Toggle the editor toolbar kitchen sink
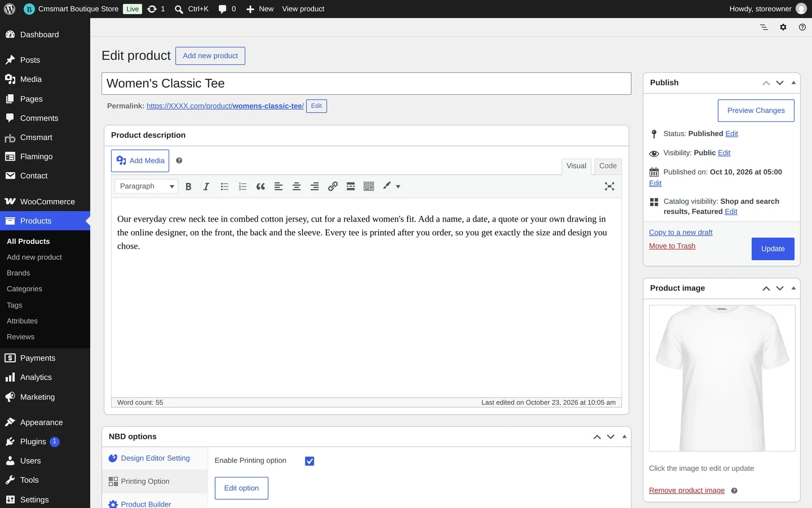Viewport: 812px width, 508px height. [369, 186]
